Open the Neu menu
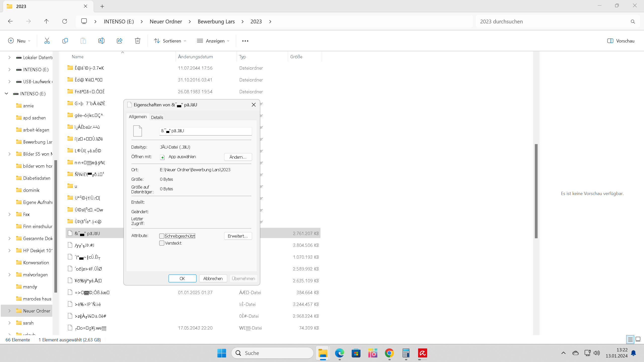Viewport: 644px width, 362px height. [x=19, y=41]
